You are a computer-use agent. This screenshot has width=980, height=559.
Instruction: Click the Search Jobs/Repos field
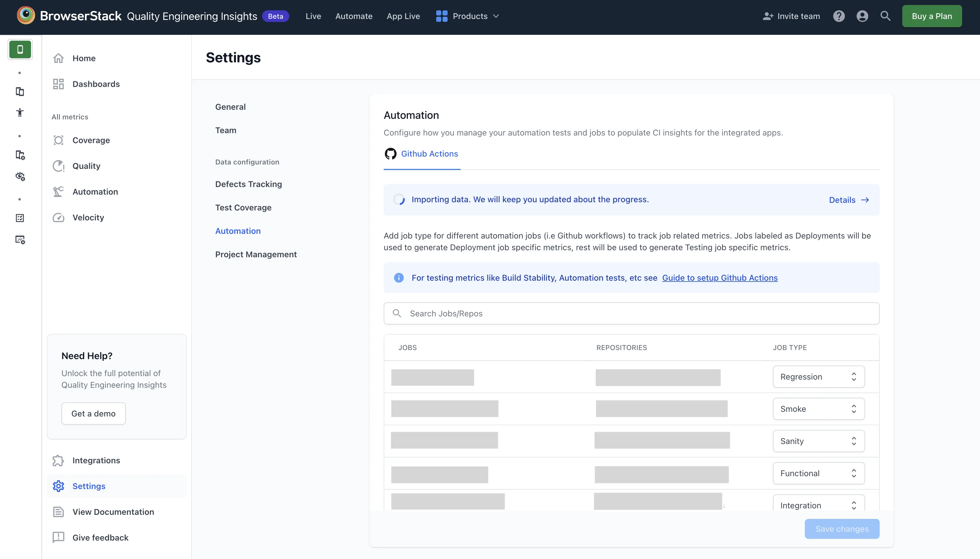pyautogui.click(x=631, y=313)
